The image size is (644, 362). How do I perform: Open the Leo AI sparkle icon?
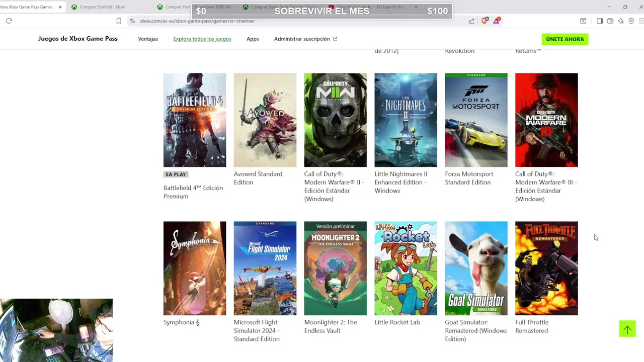pos(621,21)
